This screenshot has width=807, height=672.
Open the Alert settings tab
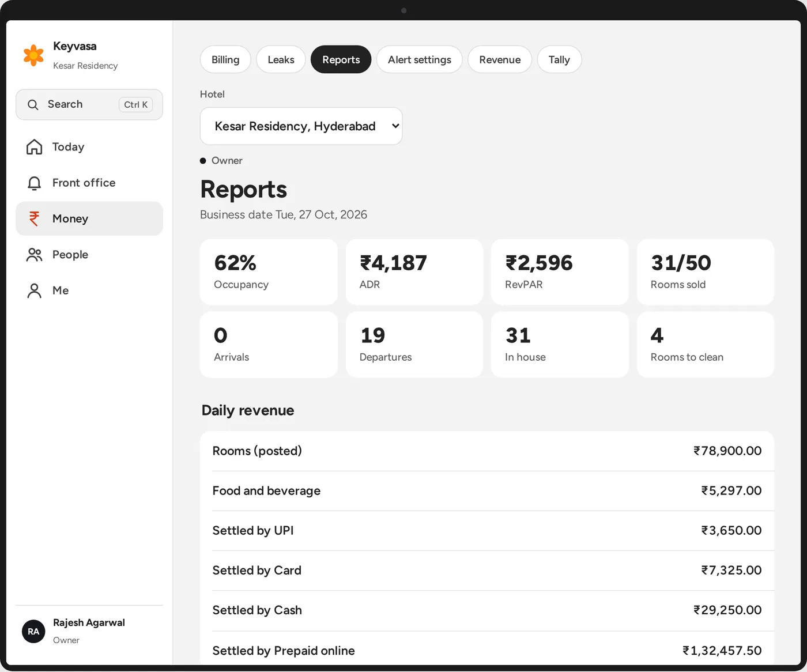coord(419,59)
